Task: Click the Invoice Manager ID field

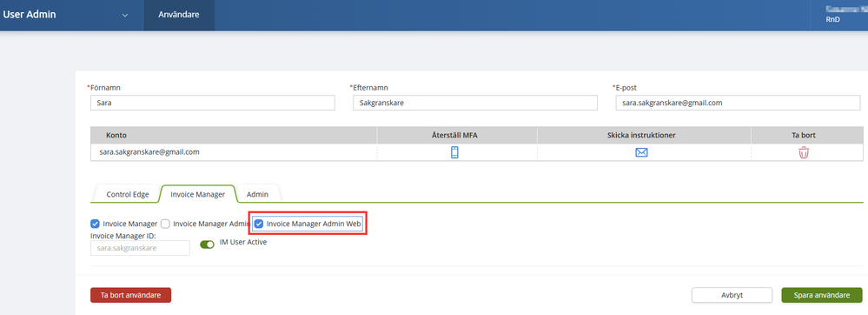Action: point(140,248)
